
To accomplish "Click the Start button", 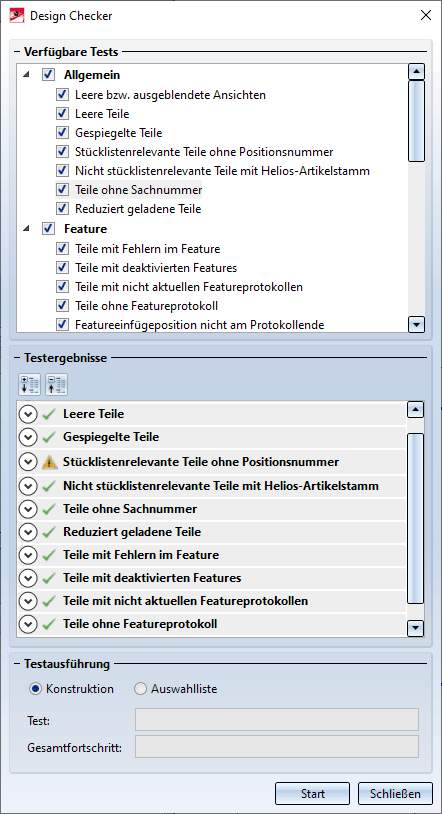I will (x=313, y=794).
